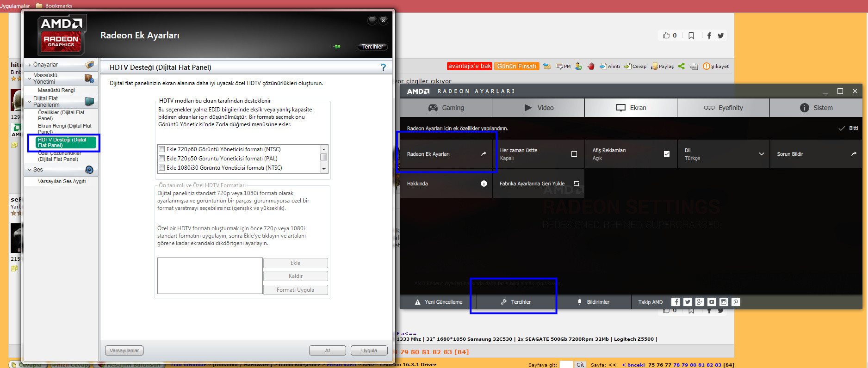
Task: Click custom HDTV formats list box
Action: tap(210, 276)
